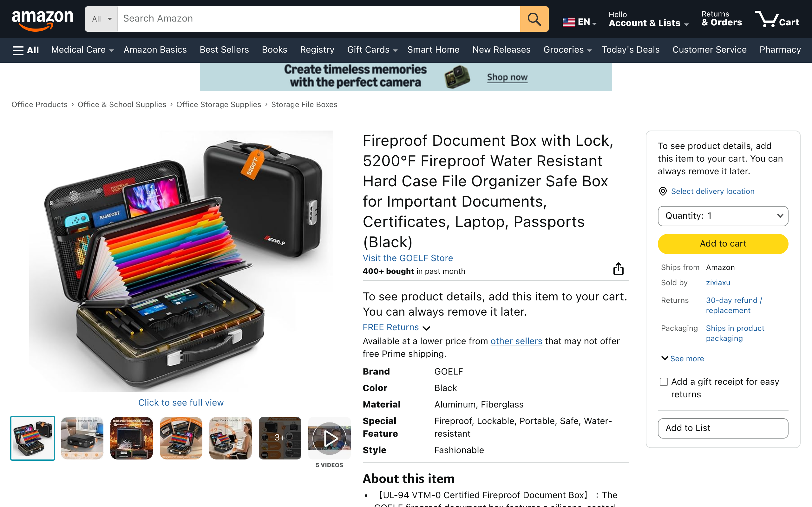Screen dimensions: 812x507
Task: Click the delivery location pin icon
Action: tap(663, 191)
